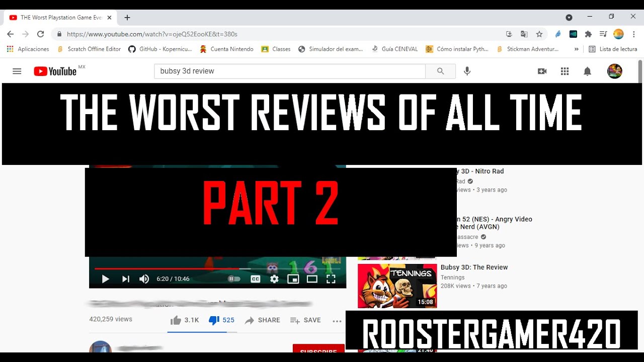Enter full screen on the player

point(331,279)
